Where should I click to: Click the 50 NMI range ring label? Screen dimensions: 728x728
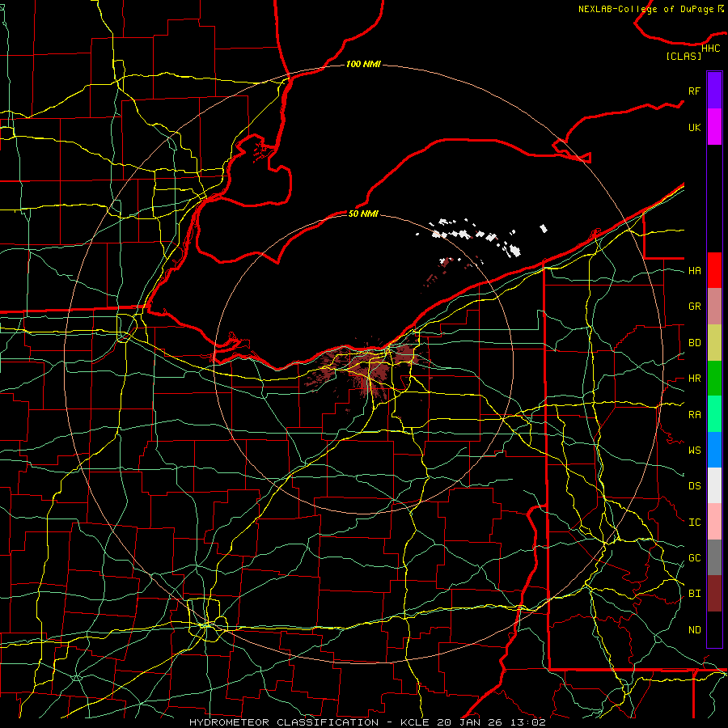click(363, 214)
